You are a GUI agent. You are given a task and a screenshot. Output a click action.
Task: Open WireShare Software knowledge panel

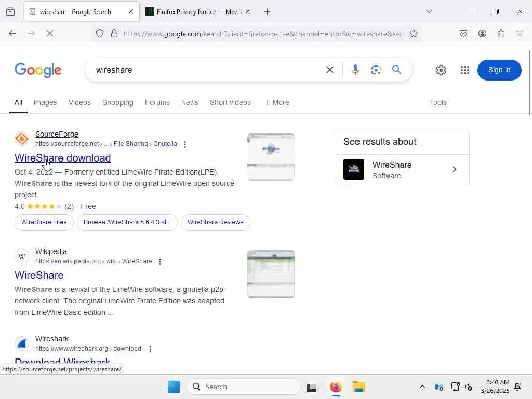(402, 170)
